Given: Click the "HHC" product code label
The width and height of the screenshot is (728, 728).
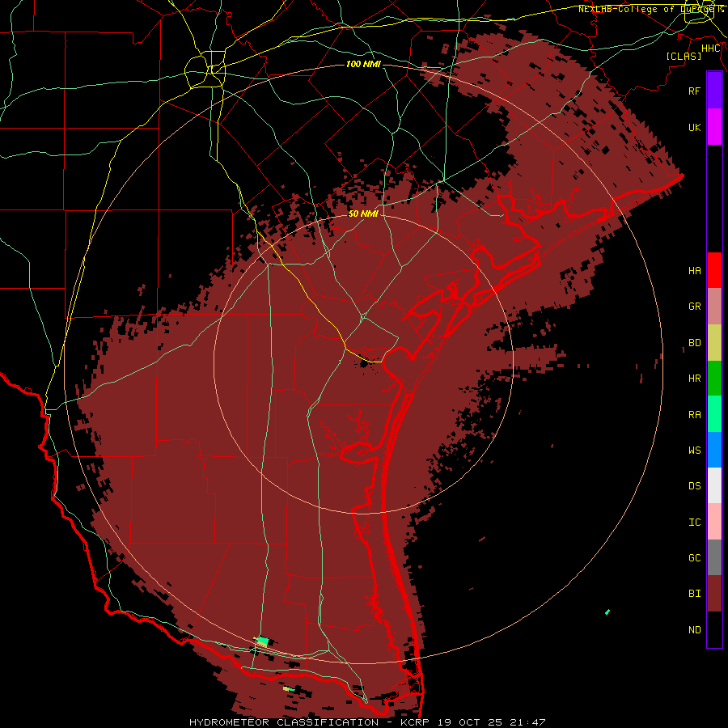Looking at the screenshot, I should point(710,49).
